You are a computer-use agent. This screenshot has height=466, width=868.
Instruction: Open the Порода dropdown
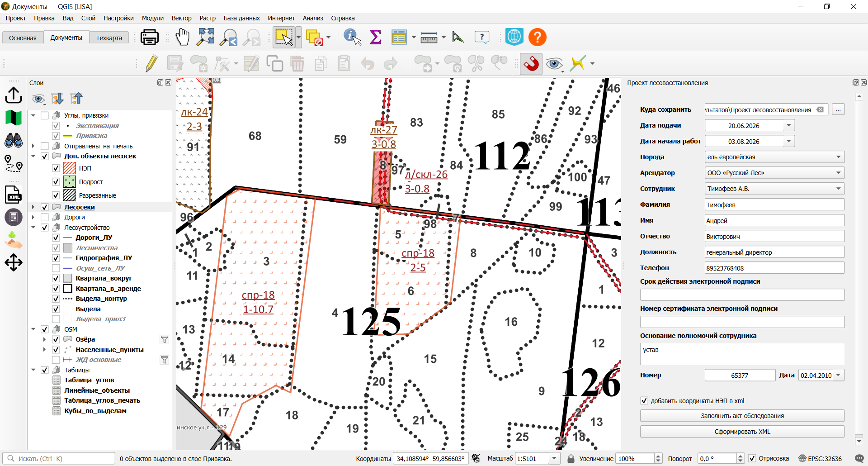[x=774, y=157]
